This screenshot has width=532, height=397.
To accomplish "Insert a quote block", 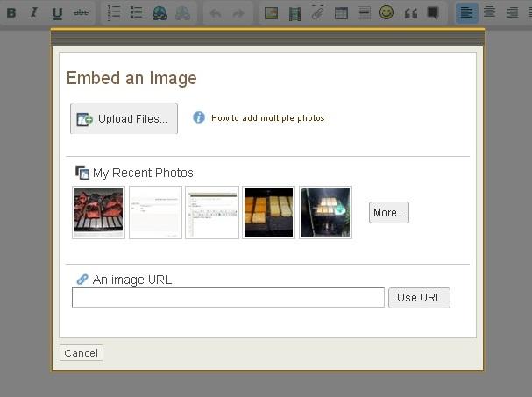I will tap(409, 12).
